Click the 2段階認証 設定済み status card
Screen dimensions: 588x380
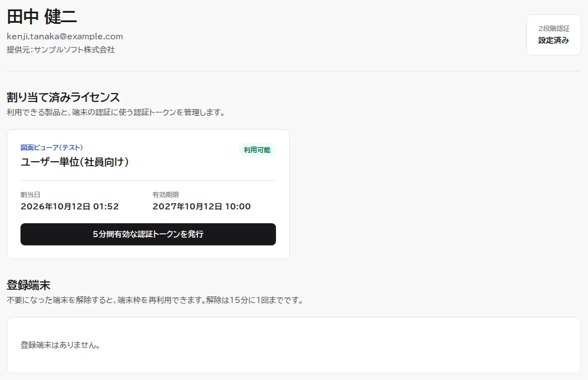pyautogui.click(x=554, y=35)
